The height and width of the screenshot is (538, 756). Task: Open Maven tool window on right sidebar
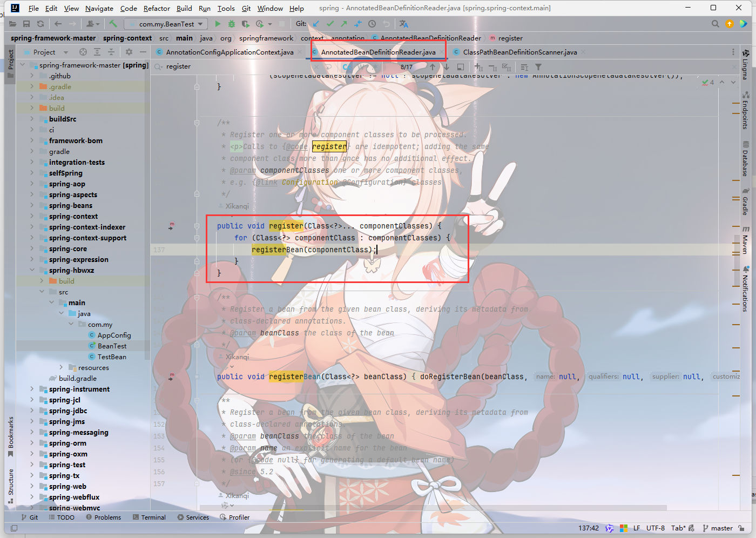point(745,240)
